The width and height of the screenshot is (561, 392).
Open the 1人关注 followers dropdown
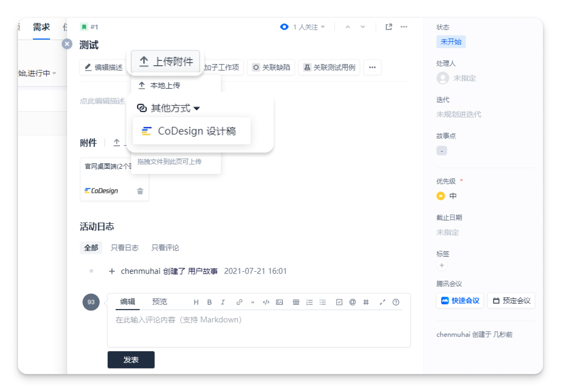309,27
